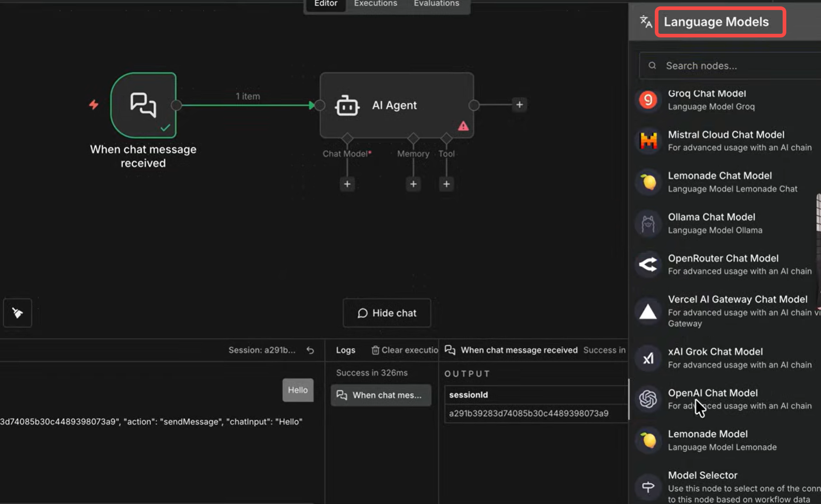Click 'When chat message received' in the output header
The width and height of the screenshot is (821, 504).
(519, 350)
